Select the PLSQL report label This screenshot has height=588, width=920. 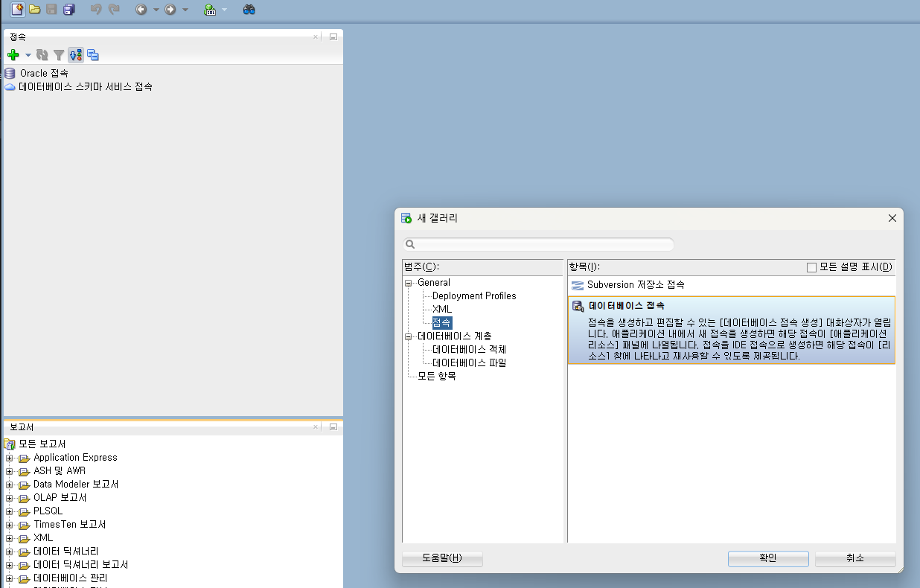[48, 511]
